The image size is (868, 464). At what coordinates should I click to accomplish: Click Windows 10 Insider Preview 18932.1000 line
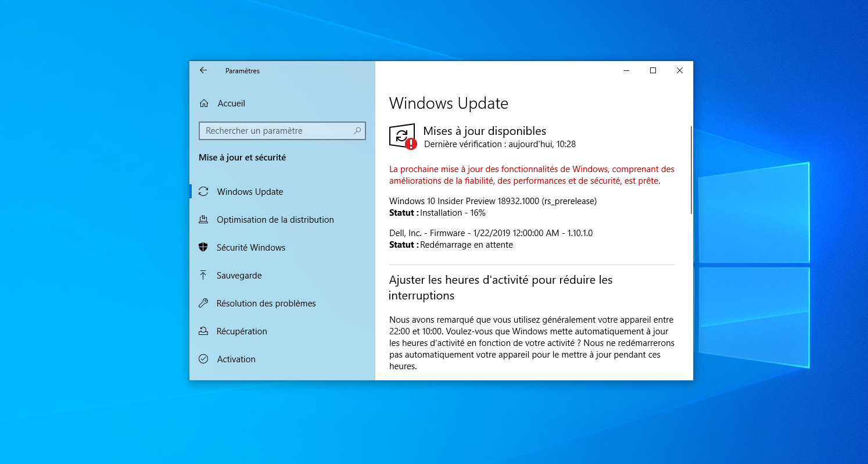[x=493, y=201]
